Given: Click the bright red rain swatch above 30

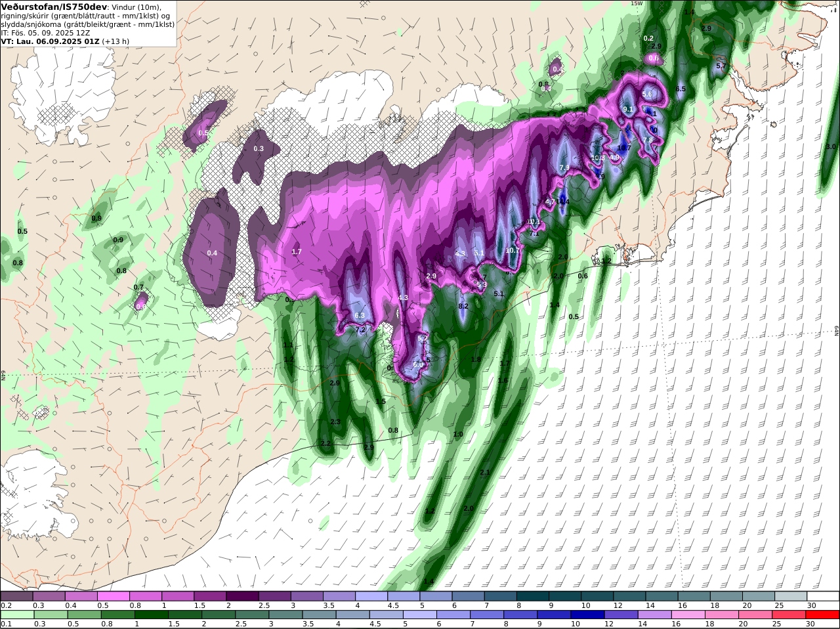Looking at the screenshot, I should (x=823, y=615).
